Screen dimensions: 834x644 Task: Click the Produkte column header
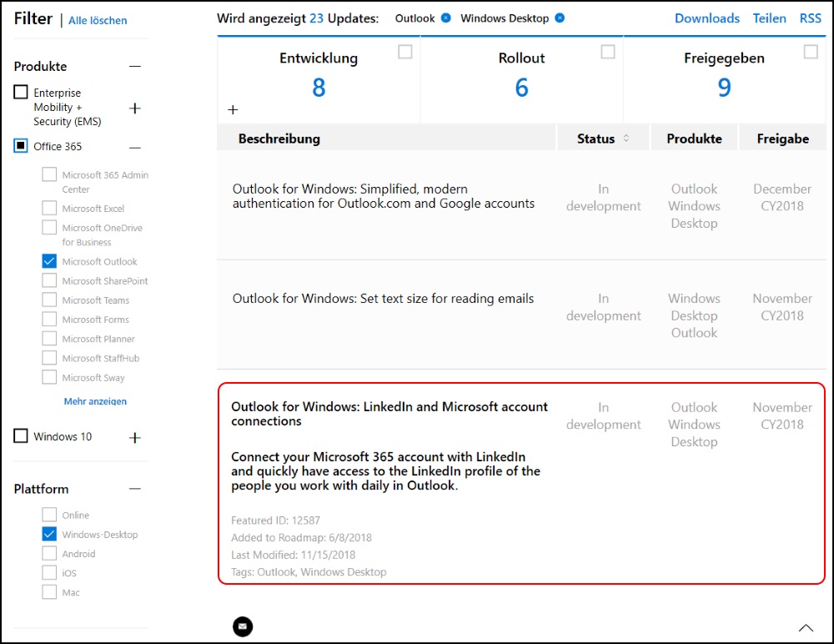click(694, 139)
